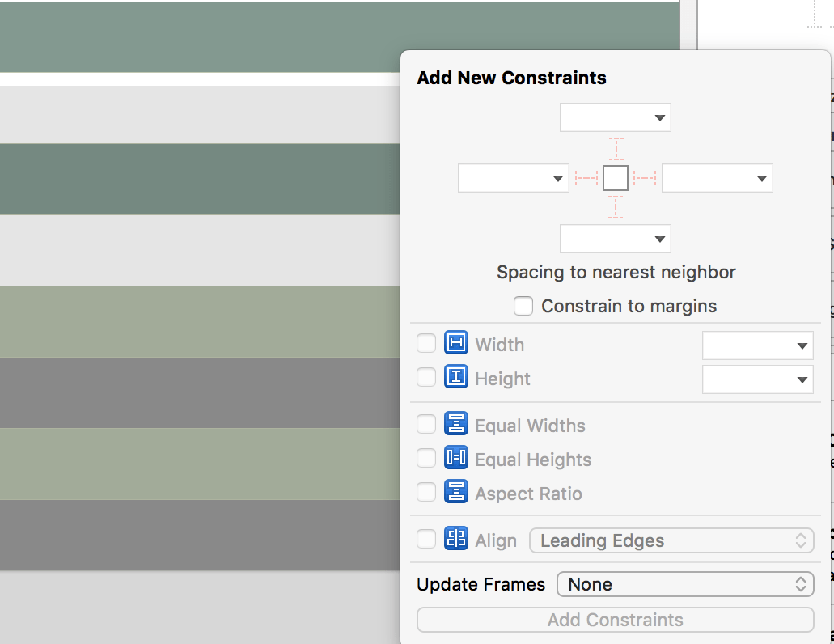Open the bottom spacing value dropdown
This screenshot has width=834, height=644.
(x=616, y=238)
